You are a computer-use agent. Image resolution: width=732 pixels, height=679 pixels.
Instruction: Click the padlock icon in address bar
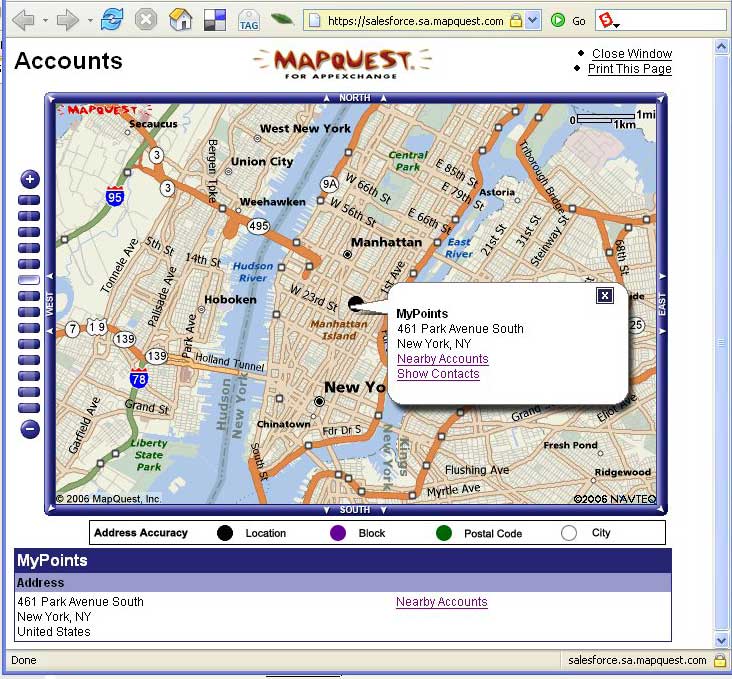click(515, 21)
